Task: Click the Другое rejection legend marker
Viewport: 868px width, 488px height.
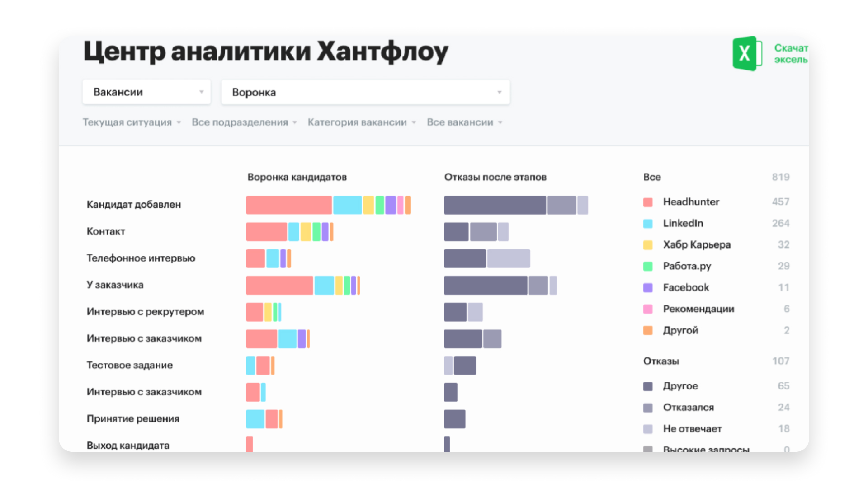Action: 648,386
